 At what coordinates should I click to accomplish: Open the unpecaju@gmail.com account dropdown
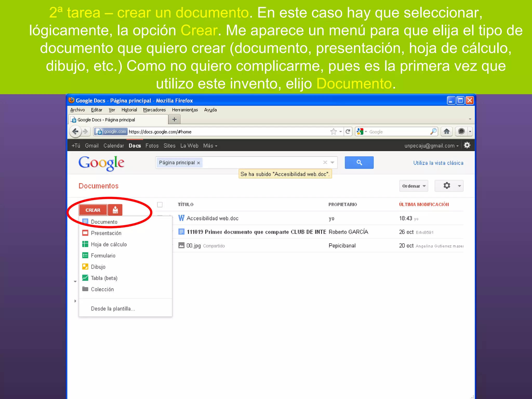[x=431, y=146]
